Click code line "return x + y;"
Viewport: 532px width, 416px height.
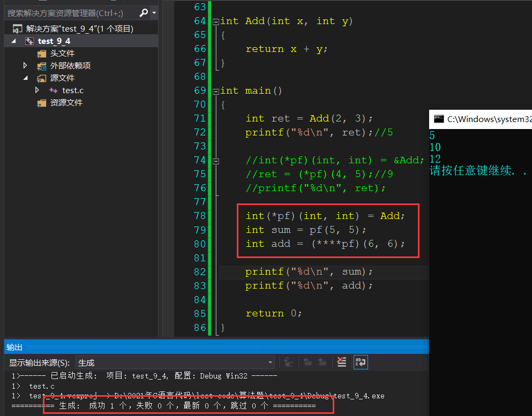[x=286, y=49]
